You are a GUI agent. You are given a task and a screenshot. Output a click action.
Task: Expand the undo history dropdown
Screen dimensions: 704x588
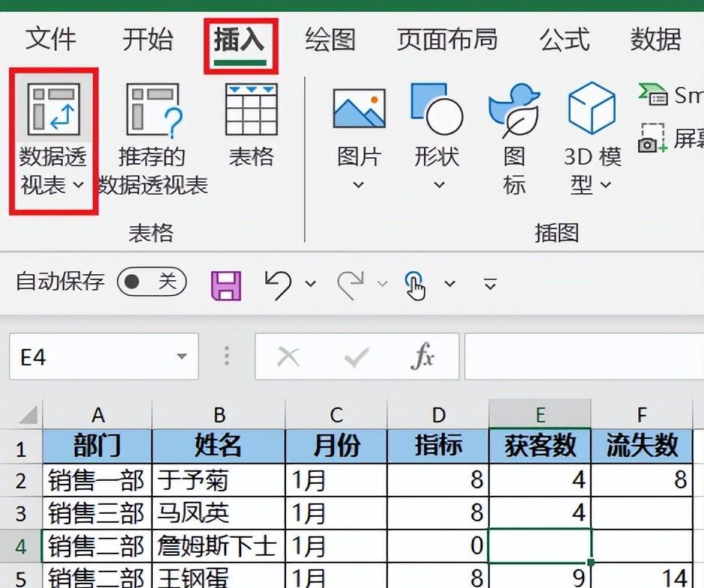311,283
